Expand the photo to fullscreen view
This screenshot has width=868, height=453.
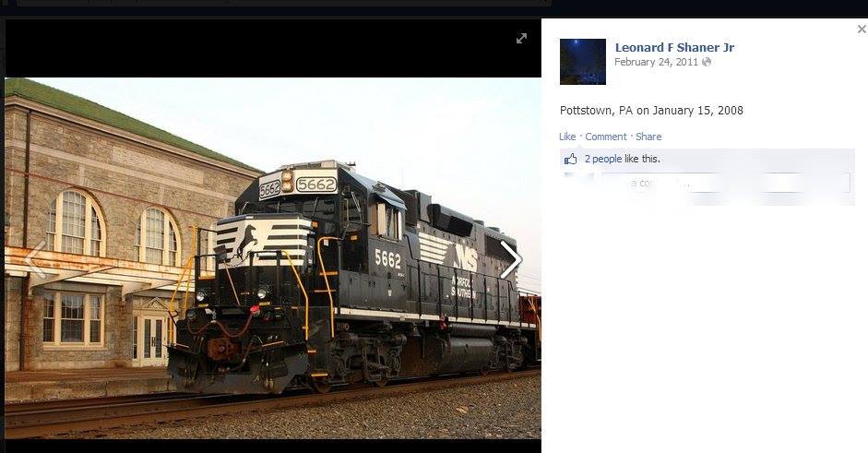[x=521, y=38]
